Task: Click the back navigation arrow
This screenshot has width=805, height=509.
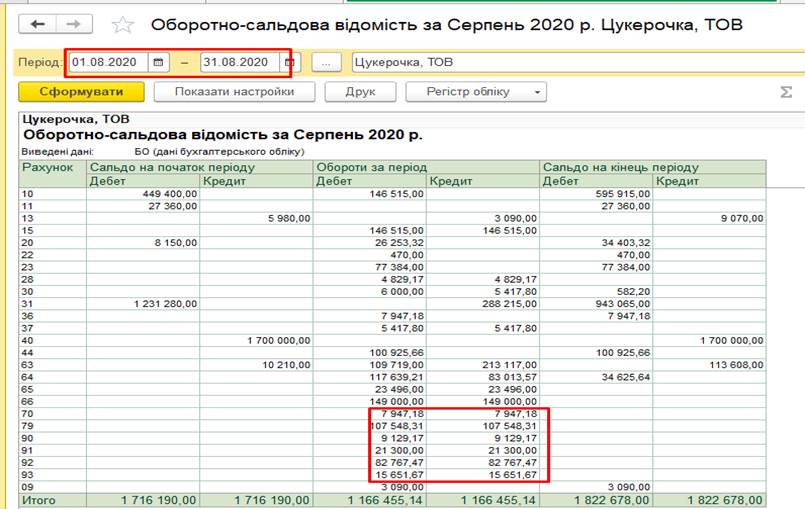Action: [x=39, y=24]
